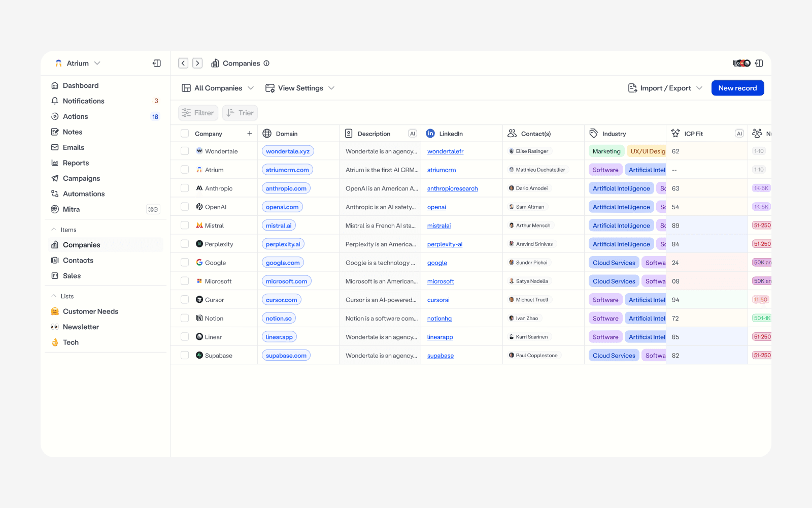Click the ICP Fit value 94 for Cursor
Viewport: 812px width, 508px height.
[x=706, y=300]
